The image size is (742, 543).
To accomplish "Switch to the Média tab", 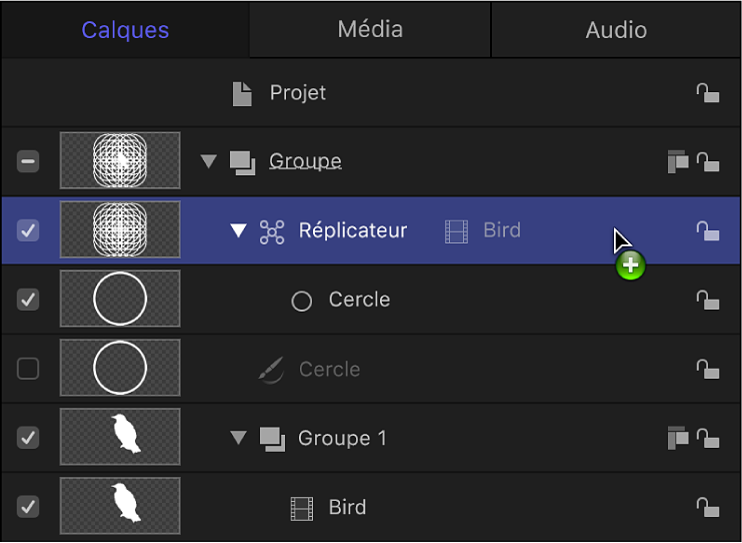I will click(370, 29).
